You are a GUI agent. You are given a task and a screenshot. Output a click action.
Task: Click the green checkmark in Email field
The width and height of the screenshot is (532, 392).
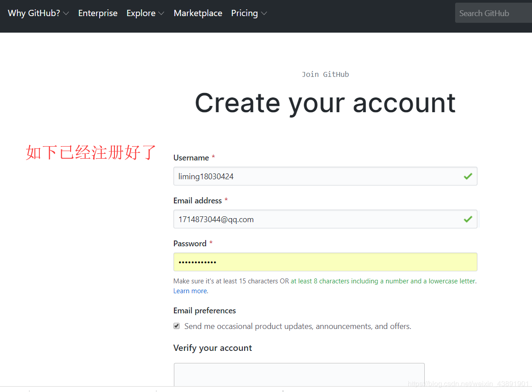point(468,219)
